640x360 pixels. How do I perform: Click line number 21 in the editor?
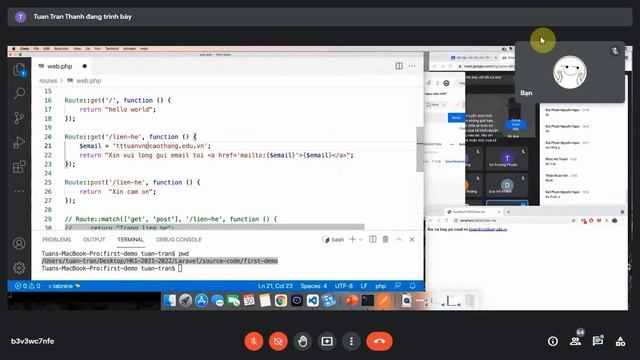point(48,146)
